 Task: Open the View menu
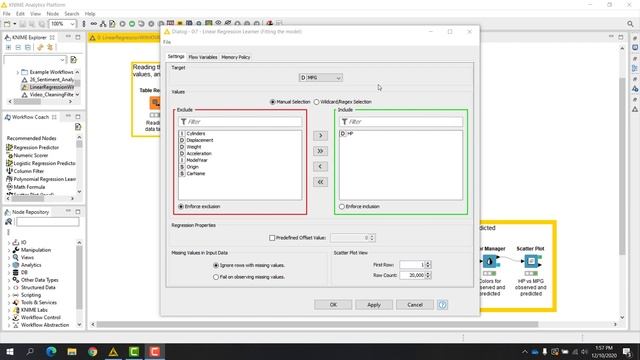[x=36, y=14]
